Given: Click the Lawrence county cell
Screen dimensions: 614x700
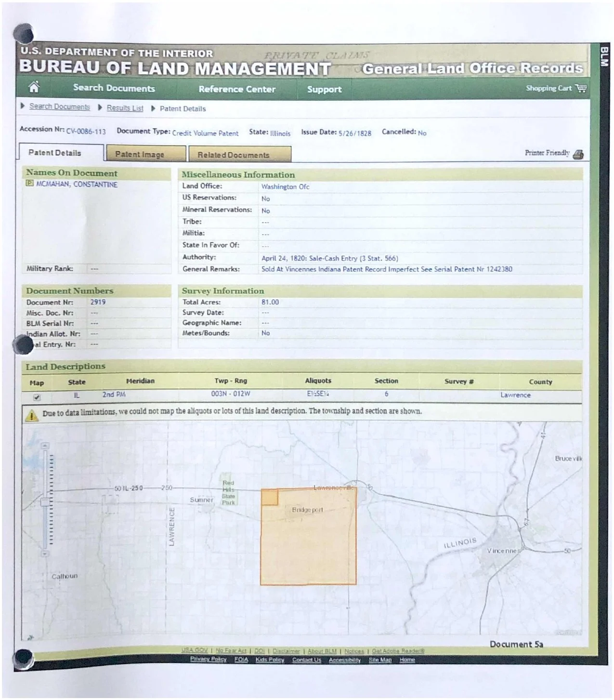Looking at the screenshot, I should click(x=515, y=395).
